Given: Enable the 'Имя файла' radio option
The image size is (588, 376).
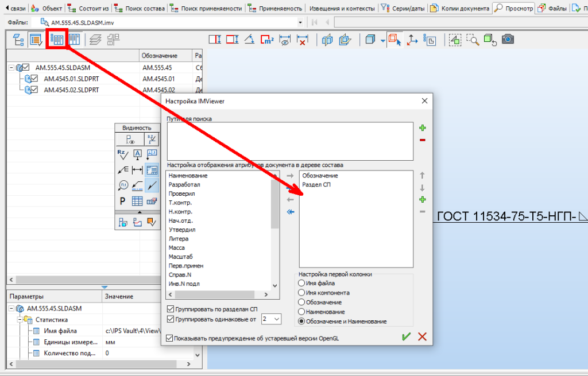Looking at the screenshot, I should (x=301, y=283).
